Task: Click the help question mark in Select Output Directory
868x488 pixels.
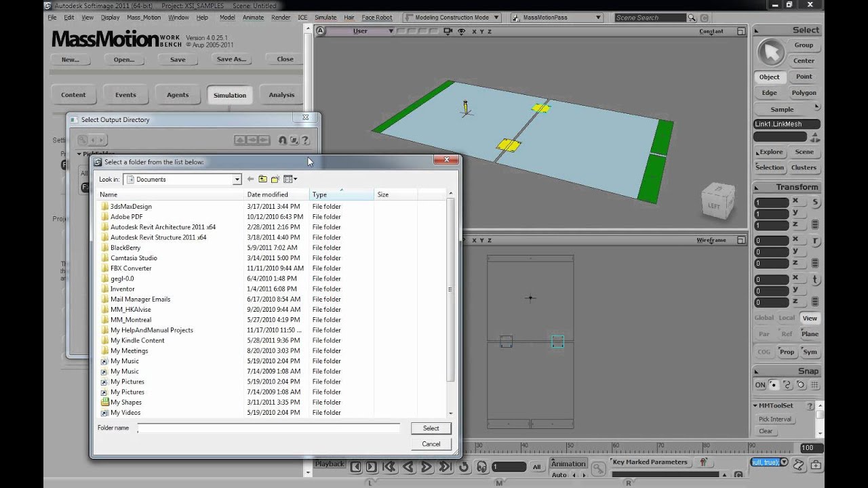Action: (305, 140)
